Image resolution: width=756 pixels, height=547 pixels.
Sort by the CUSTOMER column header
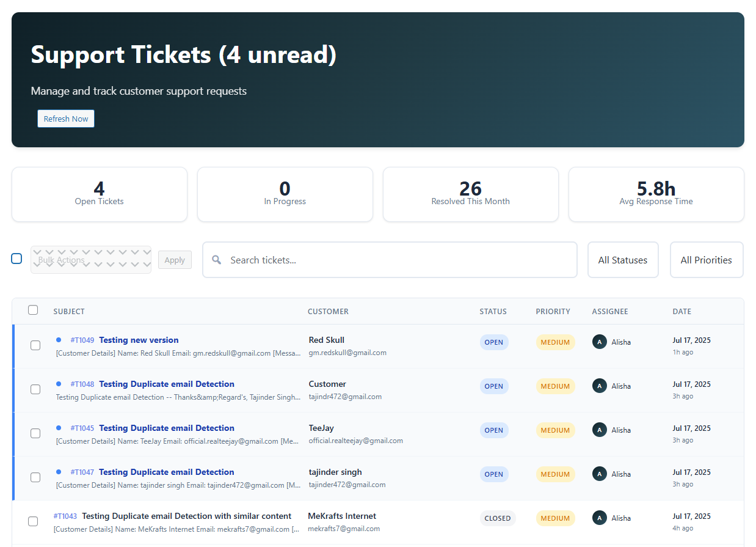pos(328,312)
